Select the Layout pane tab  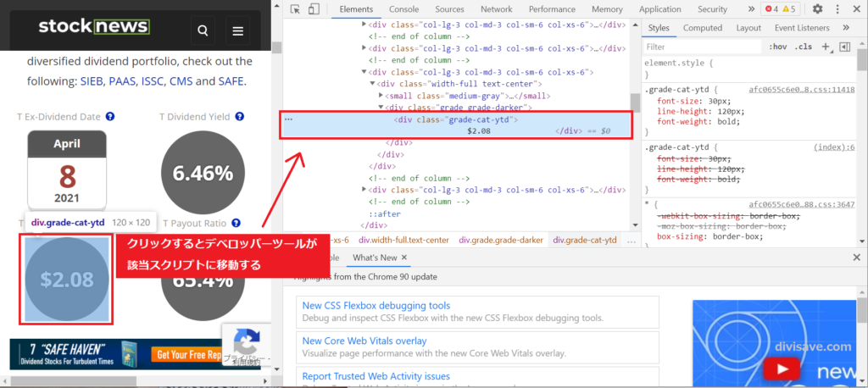(x=748, y=28)
